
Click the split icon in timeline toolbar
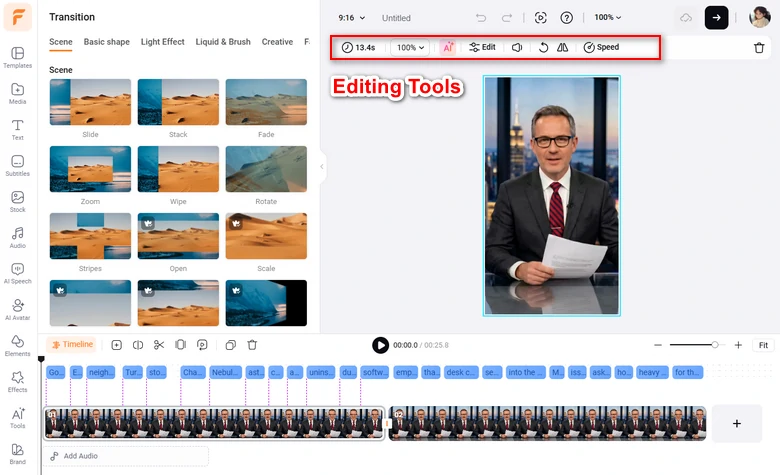(x=138, y=345)
